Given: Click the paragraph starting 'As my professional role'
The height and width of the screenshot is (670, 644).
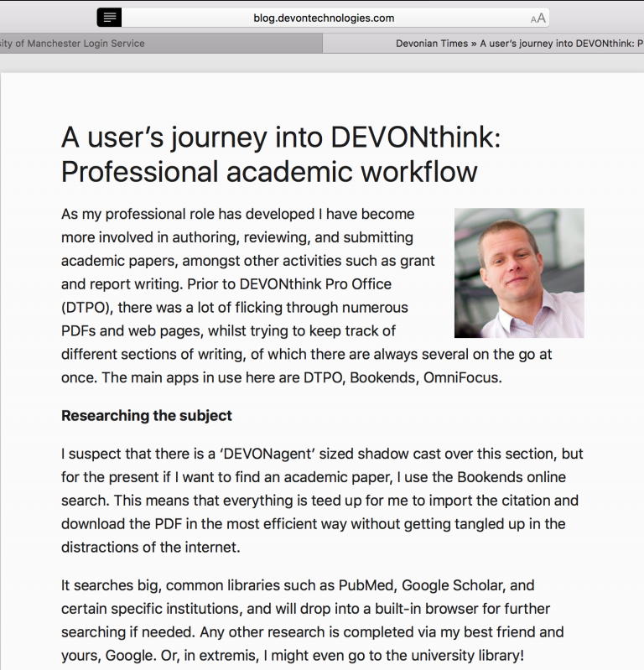Looking at the screenshot, I should click(306, 296).
